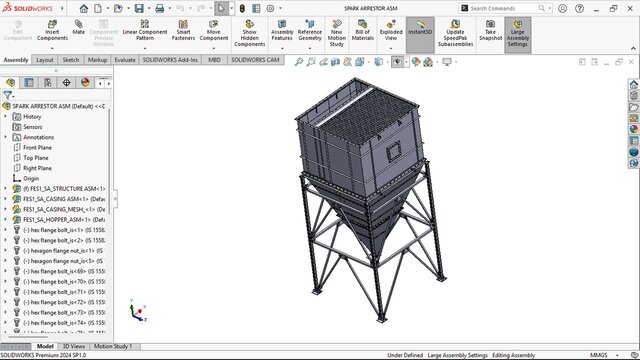Click the Bill of Materials tool
The height and width of the screenshot is (360, 640).
click(x=362, y=31)
